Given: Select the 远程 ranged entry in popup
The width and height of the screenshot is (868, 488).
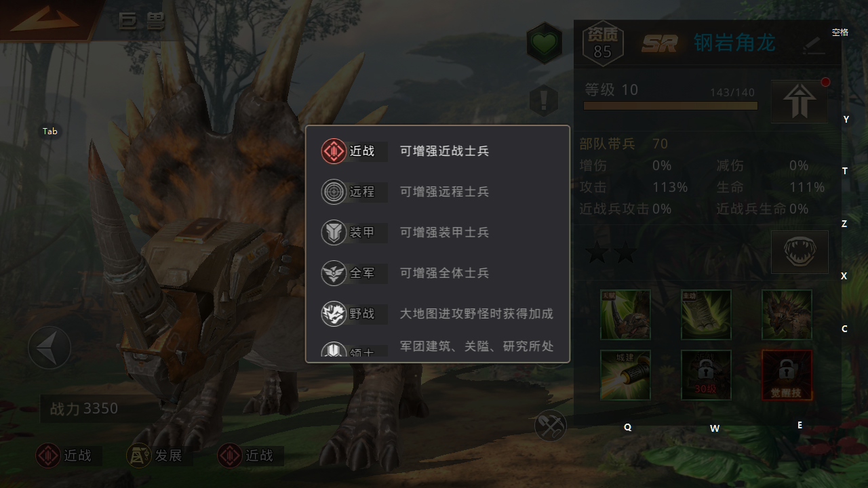Looking at the screenshot, I should [x=437, y=192].
